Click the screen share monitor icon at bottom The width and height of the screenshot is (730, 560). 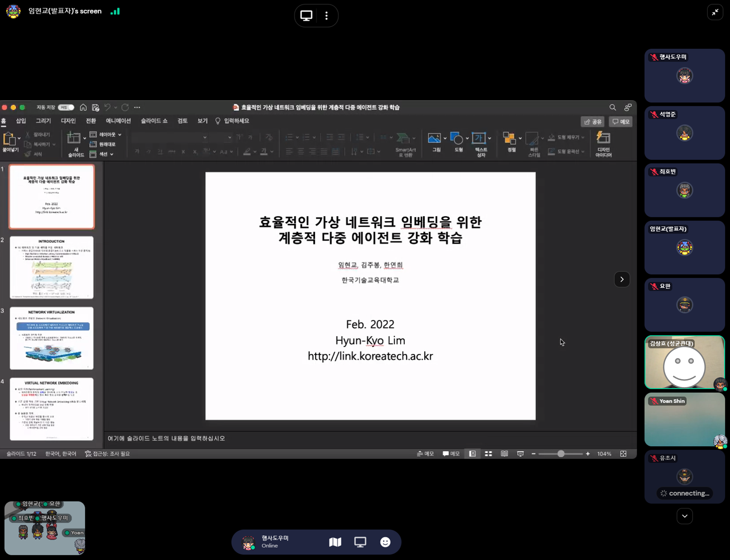click(360, 542)
